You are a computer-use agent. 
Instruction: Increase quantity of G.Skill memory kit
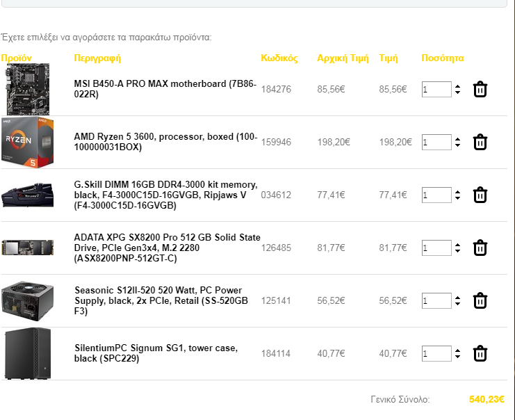pos(457,192)
